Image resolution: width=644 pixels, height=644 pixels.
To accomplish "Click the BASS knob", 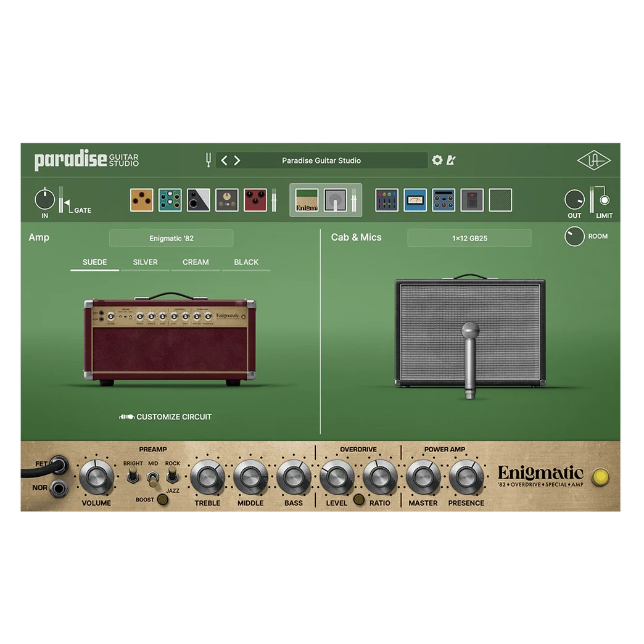I will 294,477.
